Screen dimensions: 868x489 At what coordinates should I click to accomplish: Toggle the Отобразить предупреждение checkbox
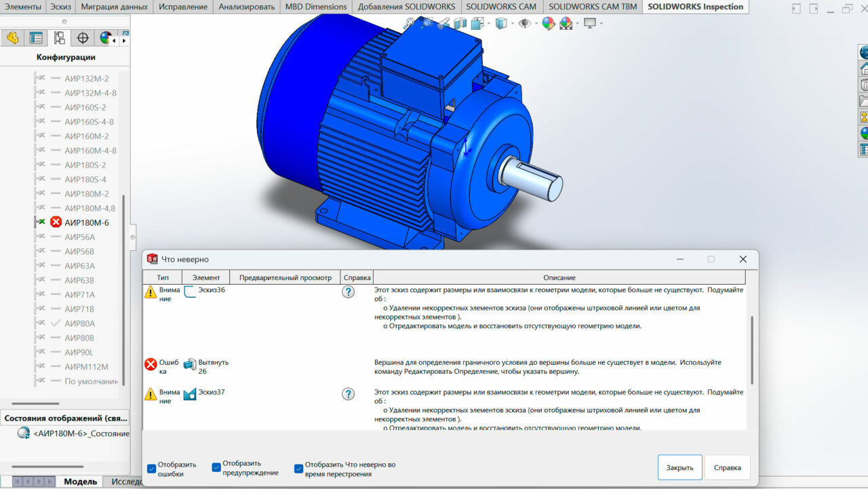click(216, 467)
